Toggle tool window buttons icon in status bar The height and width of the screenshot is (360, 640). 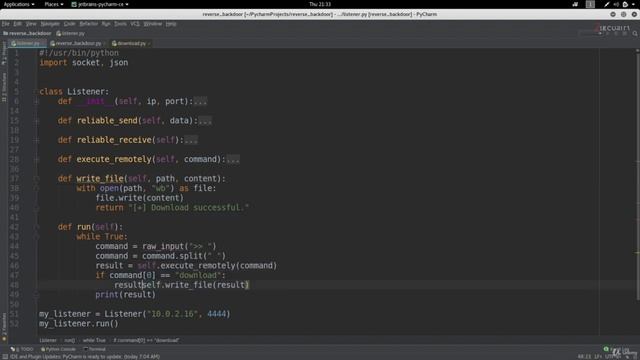pos(5,357)
